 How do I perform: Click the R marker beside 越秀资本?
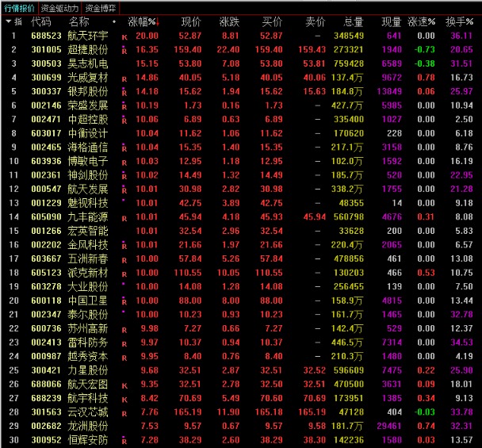124,358
